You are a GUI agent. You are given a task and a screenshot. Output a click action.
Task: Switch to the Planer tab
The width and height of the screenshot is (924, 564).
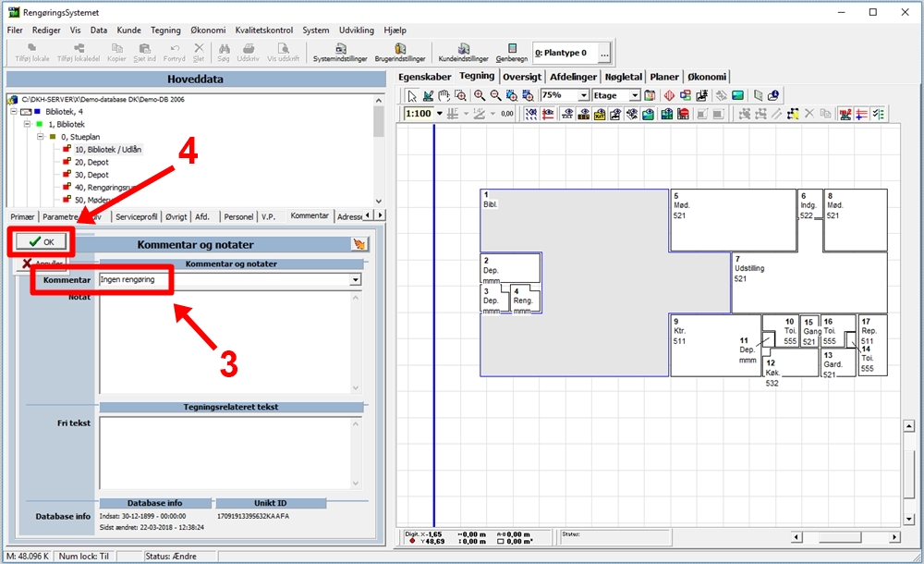tap(664, 77)
